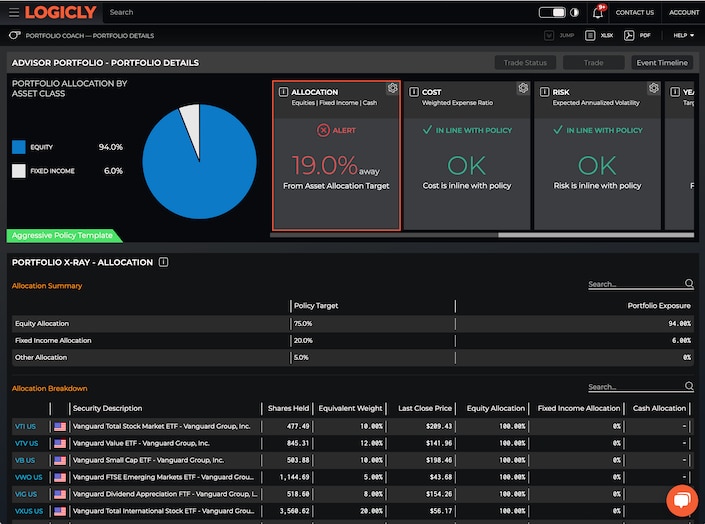The image size is (705, 524).
Task: Click the Cost card green checkmark
Action: point(427,130)
